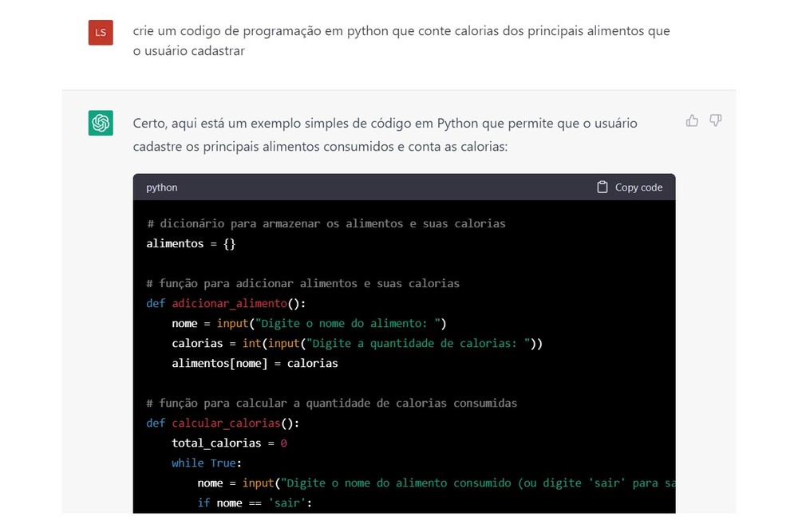
Task: Click inside the Python code area
Action: tap(399, 359)
